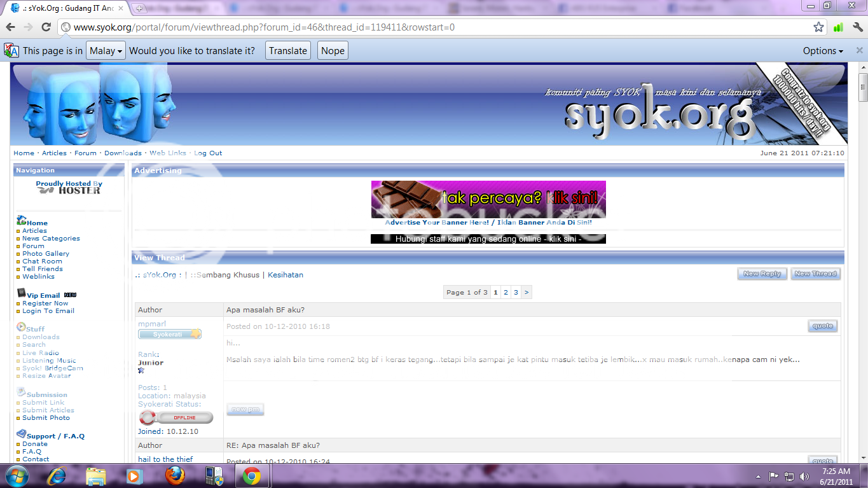The height and width of the screenshot is (488, 868).
Task: Click the Submission section icon
Action: (21, 393)
